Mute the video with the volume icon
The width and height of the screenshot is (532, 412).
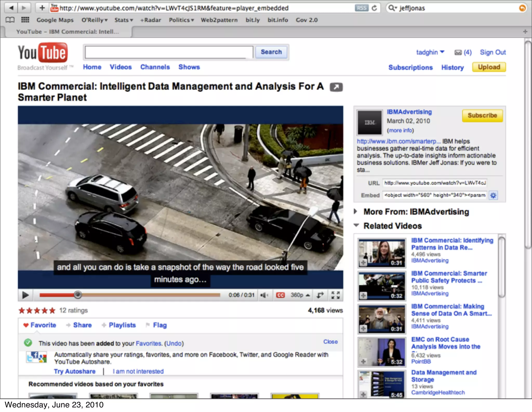click(264, 295)
